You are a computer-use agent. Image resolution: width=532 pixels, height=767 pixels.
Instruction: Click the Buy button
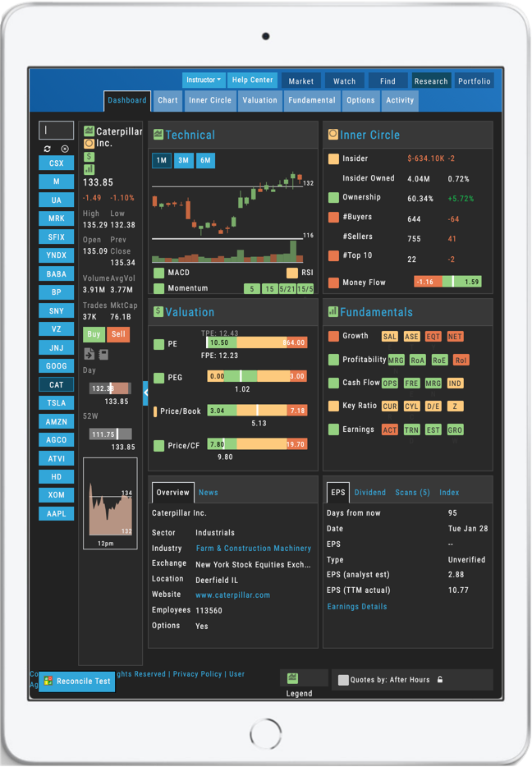[94, 334]
